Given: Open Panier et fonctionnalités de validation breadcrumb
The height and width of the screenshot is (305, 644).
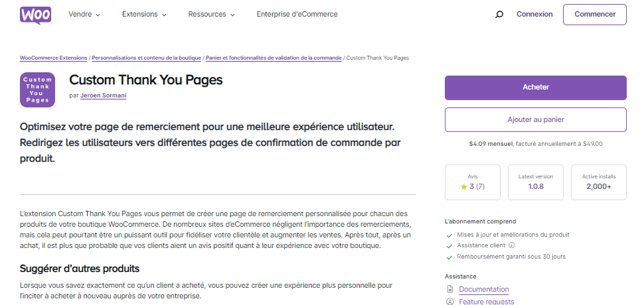Looking at the screenshot, I should (274, 58).
